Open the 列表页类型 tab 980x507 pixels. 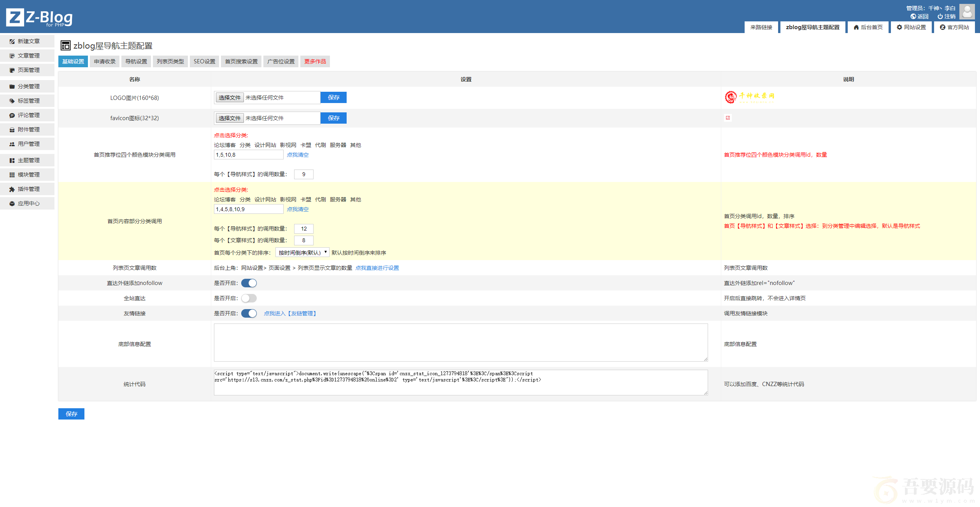pyautogui.click(x=170, y=61)
